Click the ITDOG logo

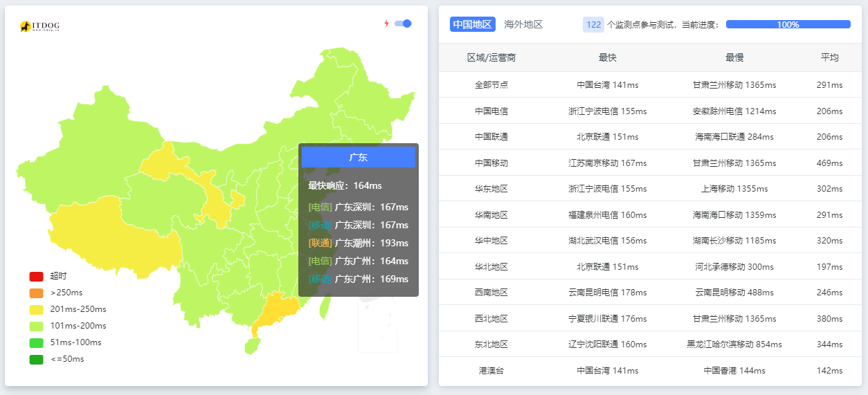39,26
